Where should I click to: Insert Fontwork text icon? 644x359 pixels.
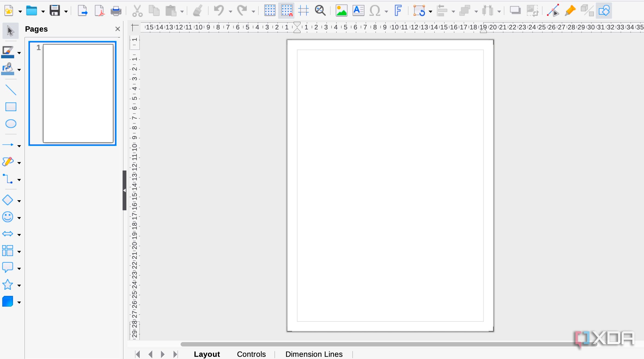click(398, 11)
